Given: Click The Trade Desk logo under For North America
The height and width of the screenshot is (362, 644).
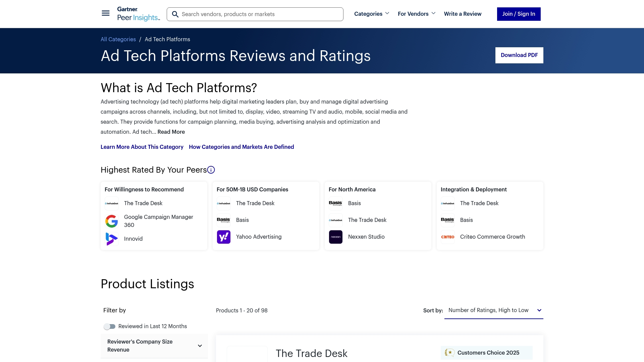Looking at the screenshot, I should click(x=336, y=220).
